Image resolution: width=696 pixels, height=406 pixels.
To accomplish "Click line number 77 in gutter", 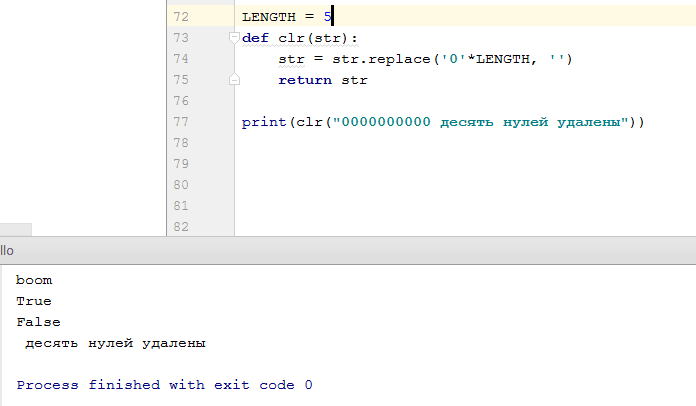I will (181, 122).
